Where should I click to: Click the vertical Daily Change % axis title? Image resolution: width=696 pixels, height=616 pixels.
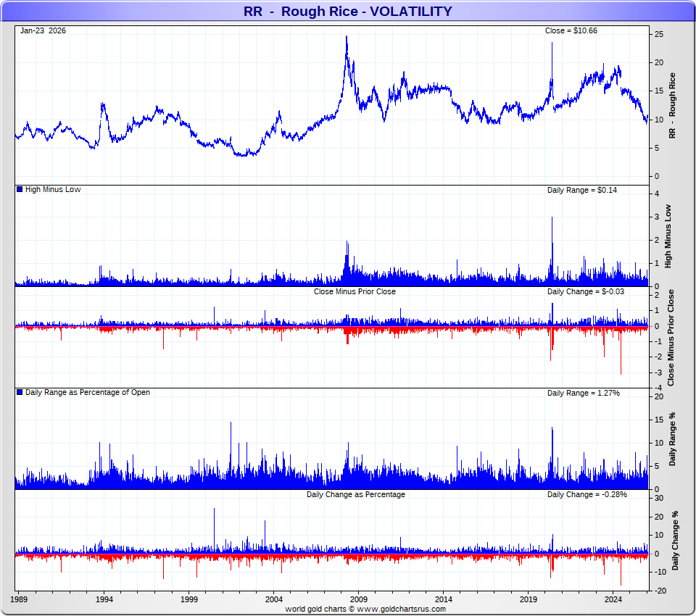click(x=675, y=540)
